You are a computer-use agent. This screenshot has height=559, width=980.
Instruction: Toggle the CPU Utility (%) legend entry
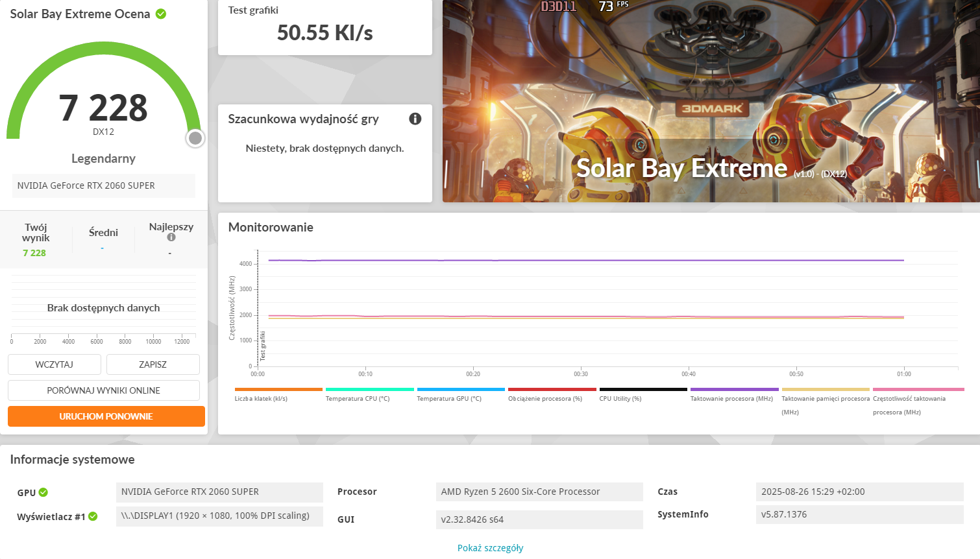[x=620, y=398]
